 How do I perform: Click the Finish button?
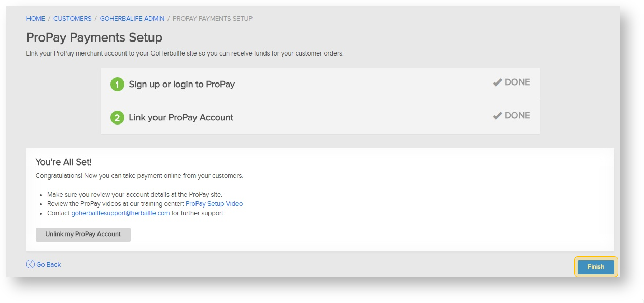point(595,267)
